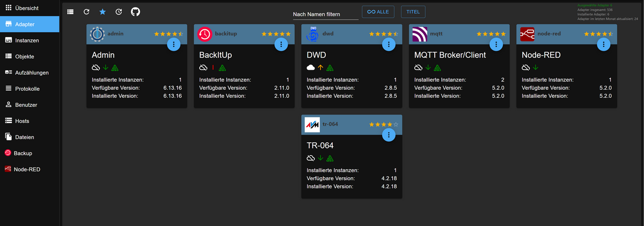Click the MQTT green signal icon
The image size is (644, 226).
(x=437, y=68)
